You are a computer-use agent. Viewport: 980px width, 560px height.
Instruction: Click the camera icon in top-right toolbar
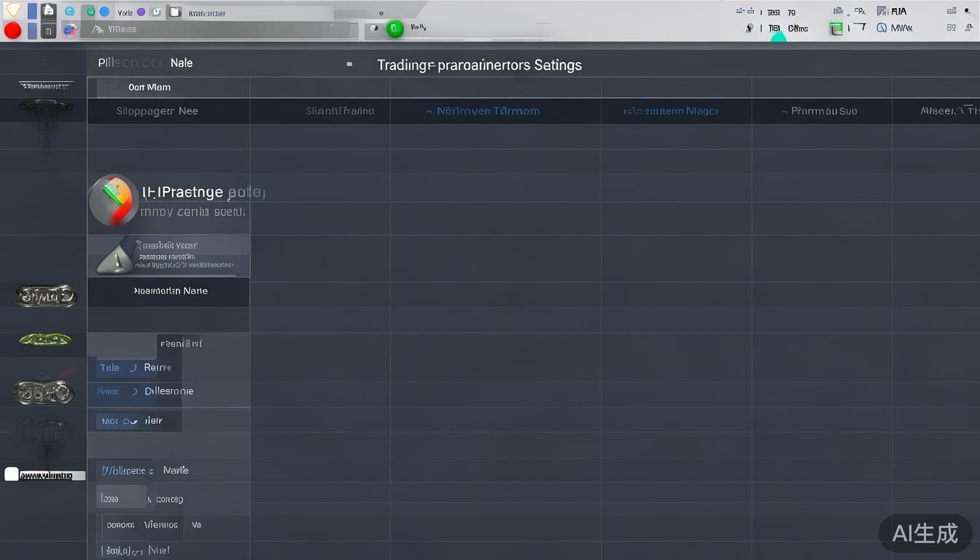click(838, 11)
